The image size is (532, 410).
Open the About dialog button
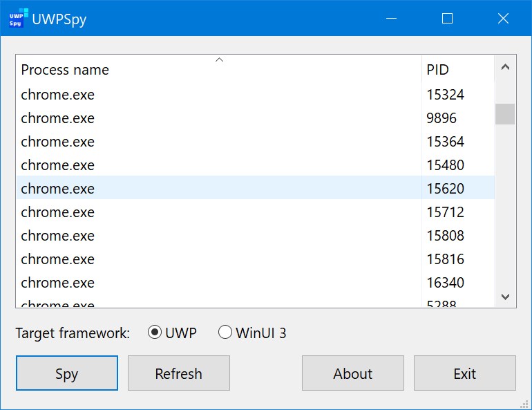[x=353, y=373]
